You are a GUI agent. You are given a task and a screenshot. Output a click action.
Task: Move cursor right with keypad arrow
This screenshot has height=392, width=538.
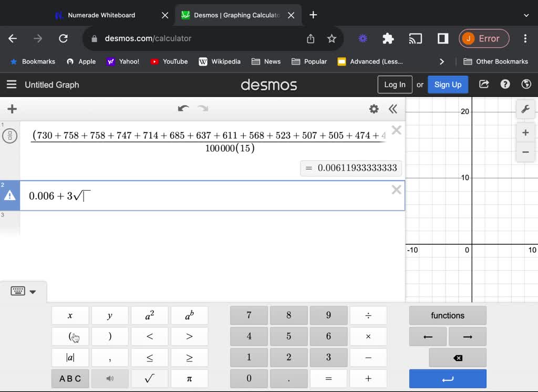(x=468, y=337)
